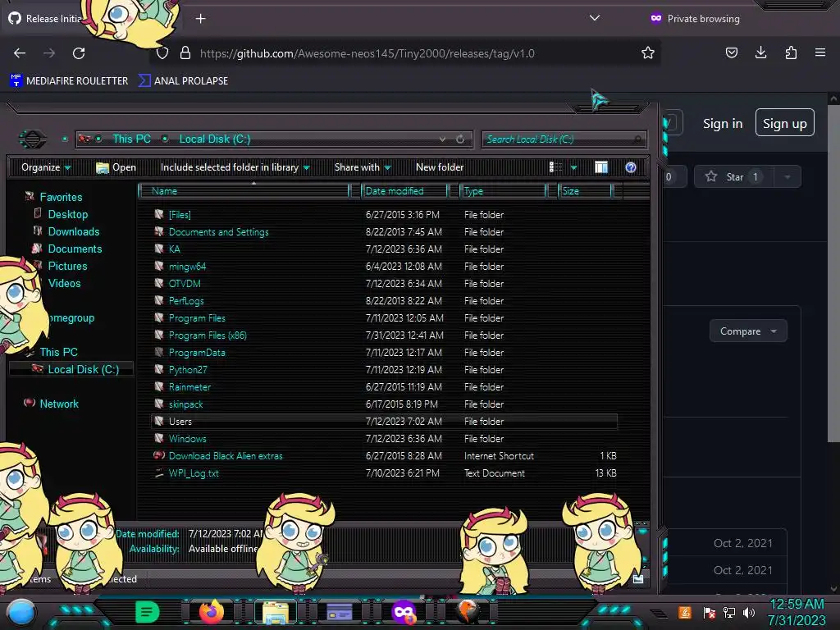Click the Open toolbar button

click(116, 167)
